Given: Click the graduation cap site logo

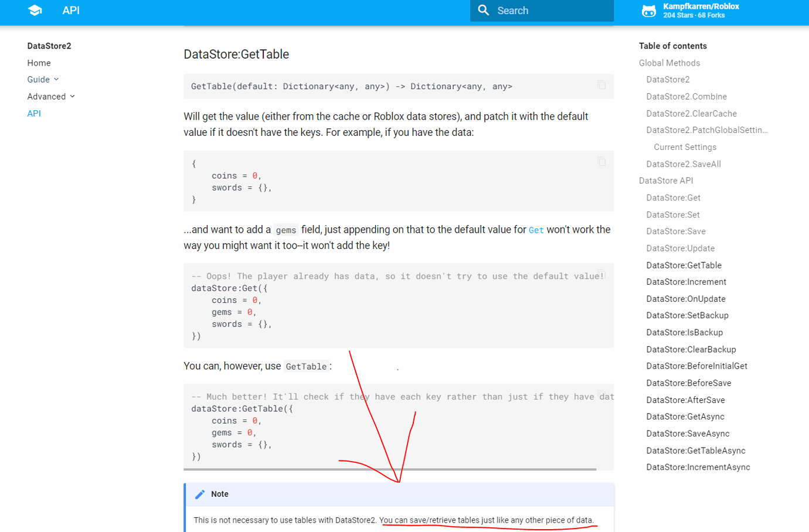Looking at the screenshot, I should pos(35,11).
